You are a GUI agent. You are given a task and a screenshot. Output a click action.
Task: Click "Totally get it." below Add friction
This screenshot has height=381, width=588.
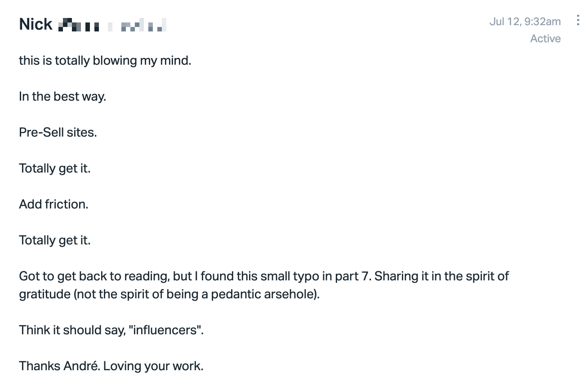55,240
